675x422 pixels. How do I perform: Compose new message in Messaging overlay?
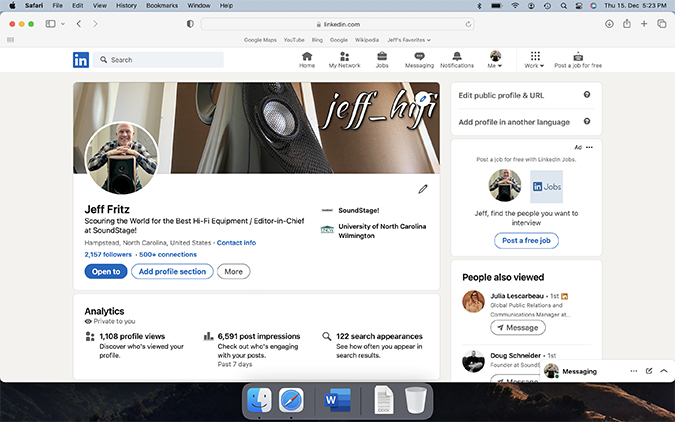(x=649, y=371)
